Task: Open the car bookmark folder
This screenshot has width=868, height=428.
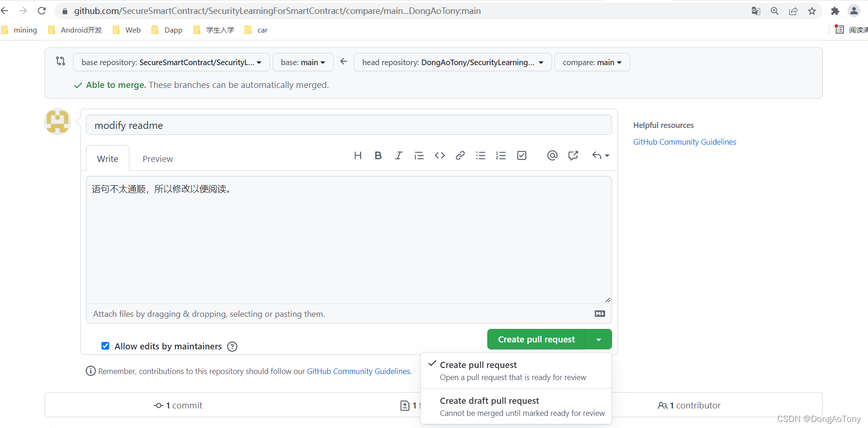Action: coord(256,30)
